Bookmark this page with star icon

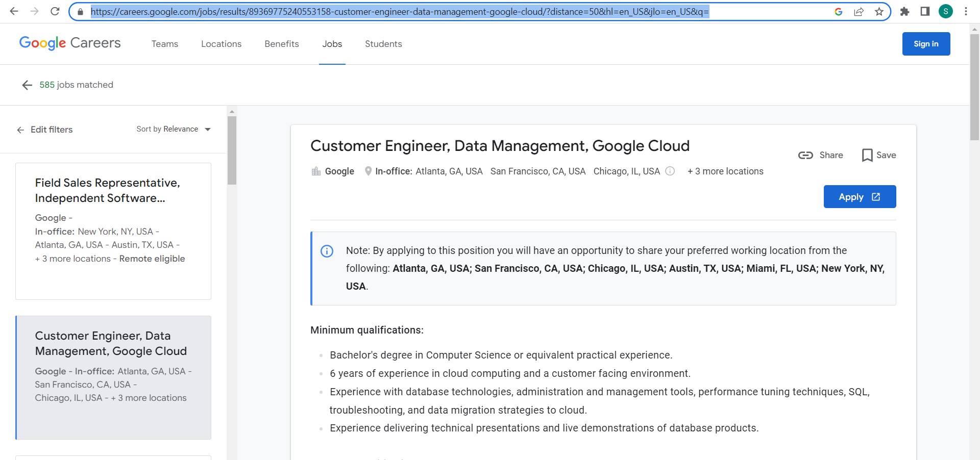(x=879, y=12)
